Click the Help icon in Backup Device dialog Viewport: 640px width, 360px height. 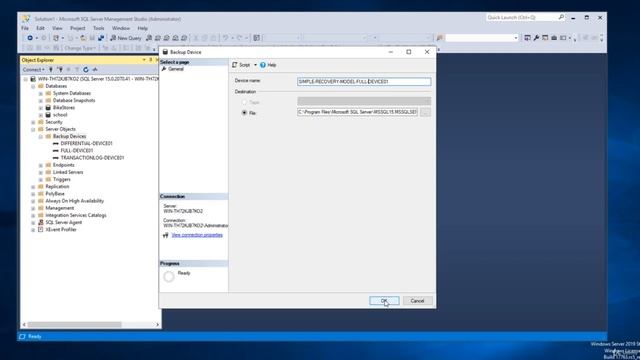point(263,65)
